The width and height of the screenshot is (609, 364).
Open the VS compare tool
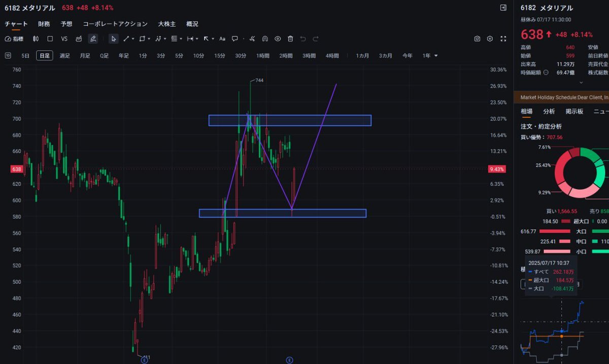pyautogui.click(x=64, y=39)
